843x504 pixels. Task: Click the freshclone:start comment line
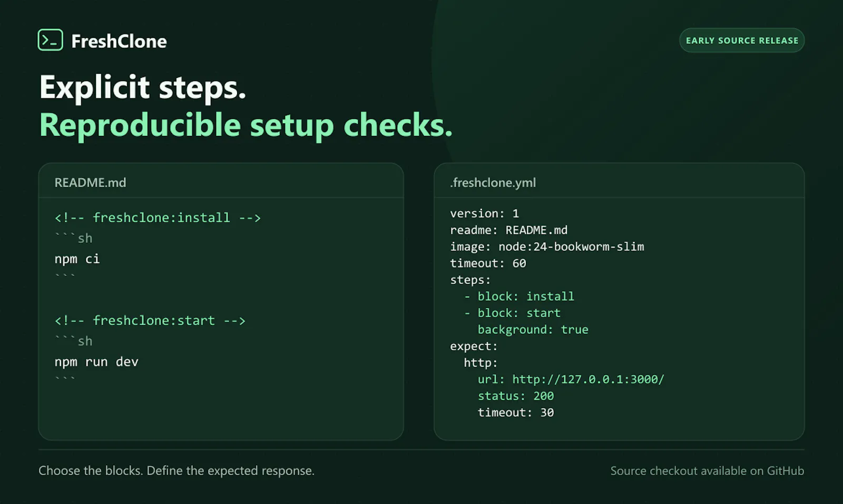pos(150,320)
